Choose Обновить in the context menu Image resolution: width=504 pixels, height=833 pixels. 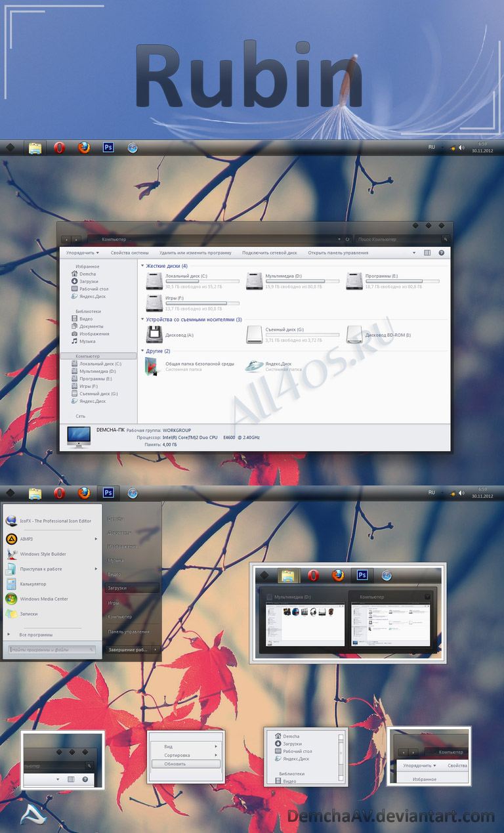coord(186,764)
